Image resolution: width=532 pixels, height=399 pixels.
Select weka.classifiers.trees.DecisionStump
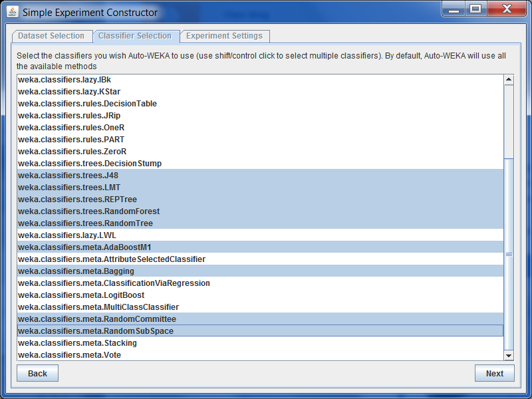[260, 164]
